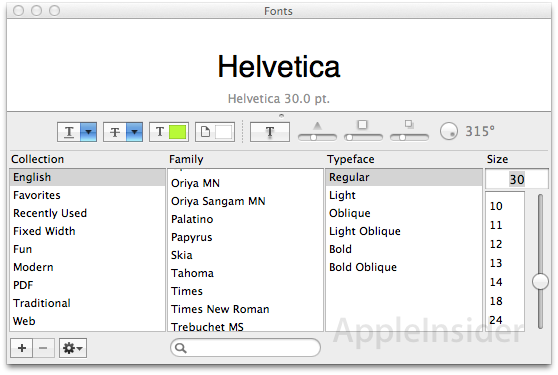Choose the Oriya Sangam MN family
Viewport: 558px width, 375px height.
coord(245,201)
